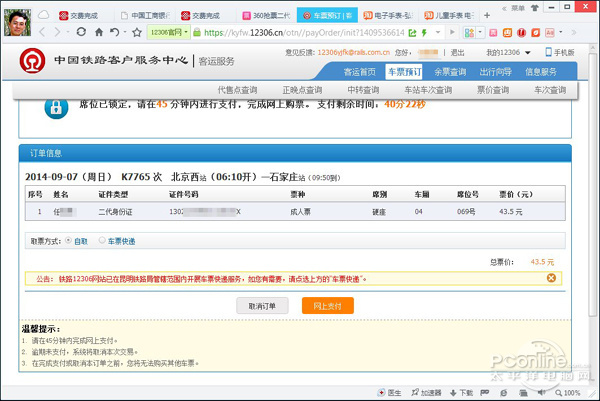Click feedback email 12306yjfk@rails.com.cn
Image resolution: width=600 pixels, height=401 pixels.
354,52
